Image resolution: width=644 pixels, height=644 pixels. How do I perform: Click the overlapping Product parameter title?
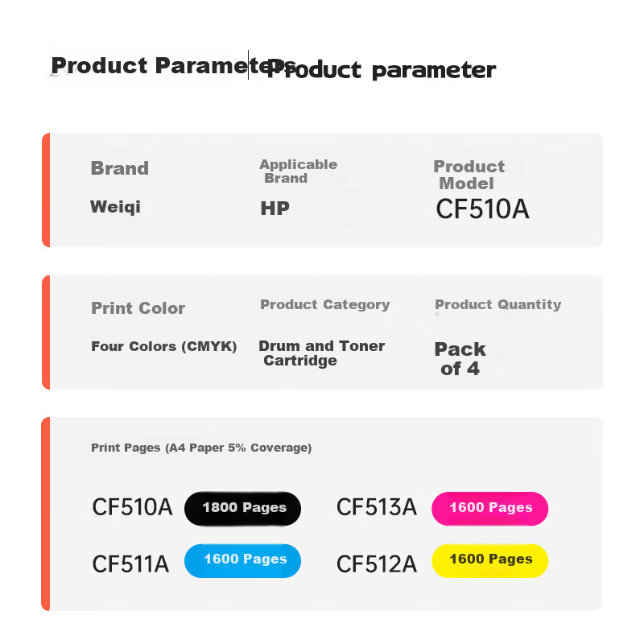tap(382, 70)
